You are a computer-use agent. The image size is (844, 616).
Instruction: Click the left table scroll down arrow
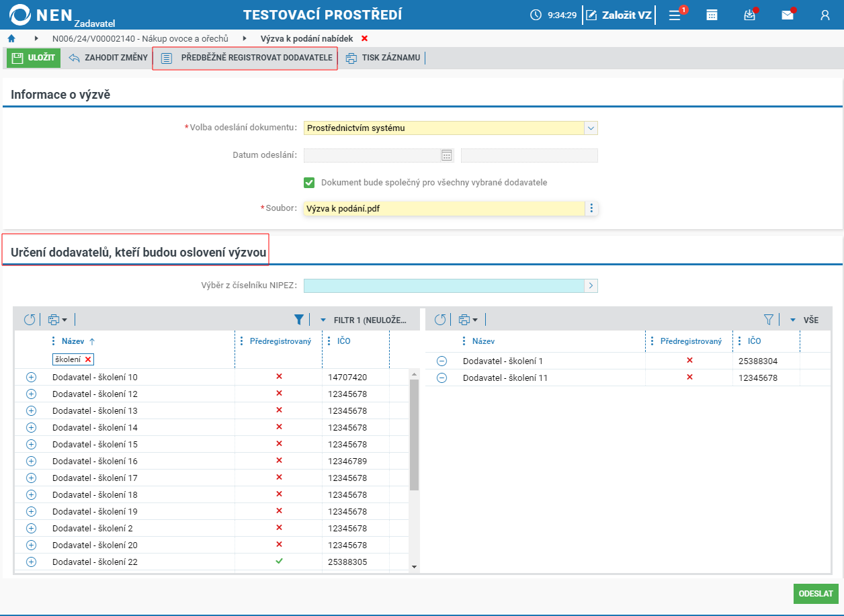coord(414,567)
